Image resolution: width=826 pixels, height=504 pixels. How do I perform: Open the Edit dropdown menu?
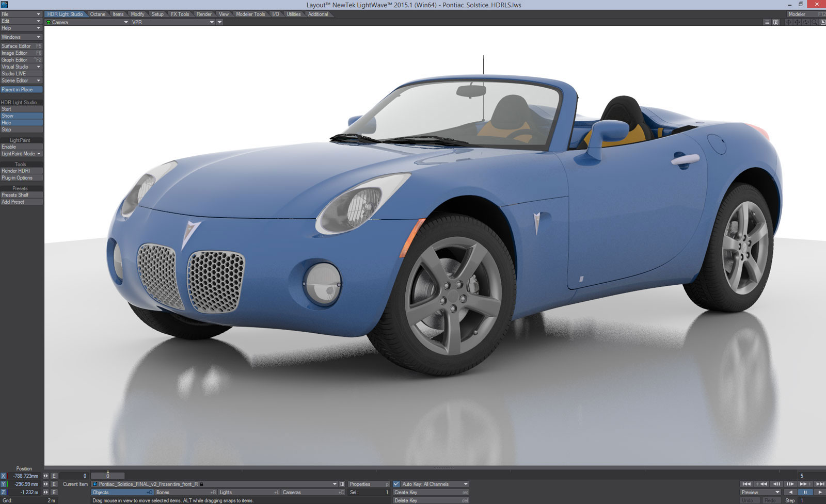click(x=21, y=21)
